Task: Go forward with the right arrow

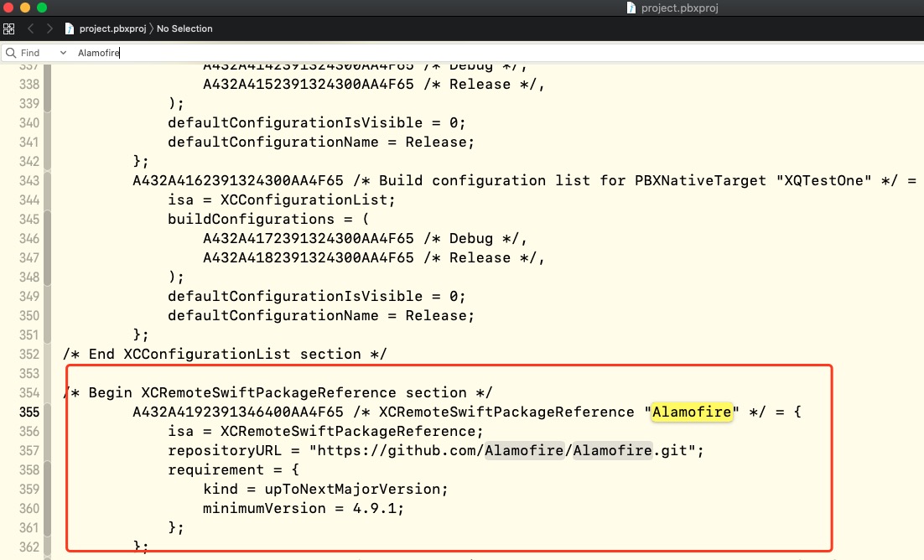Action: (x=49, y=29)
